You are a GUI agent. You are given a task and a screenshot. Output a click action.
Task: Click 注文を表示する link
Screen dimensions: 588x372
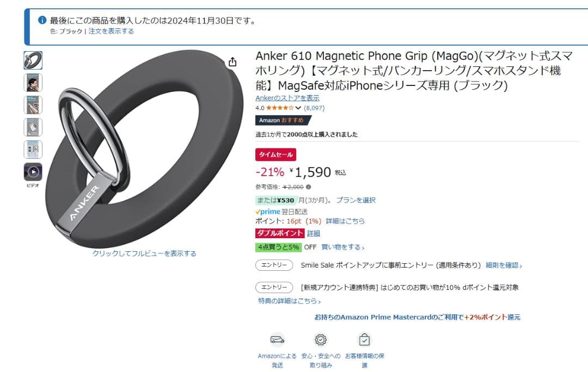[111, 31]
